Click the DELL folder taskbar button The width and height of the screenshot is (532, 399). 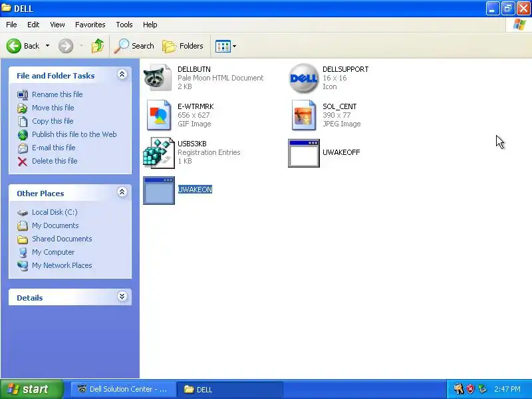click(x=229, y=389)
